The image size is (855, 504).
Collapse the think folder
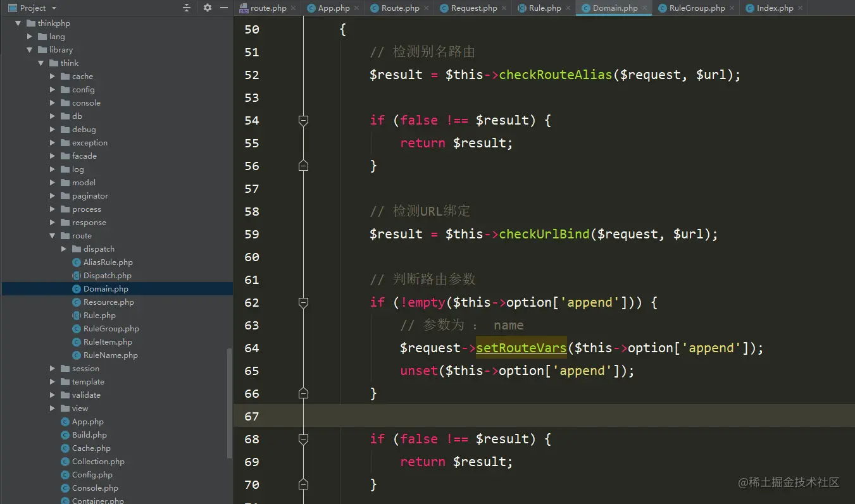tap(41, 63)
